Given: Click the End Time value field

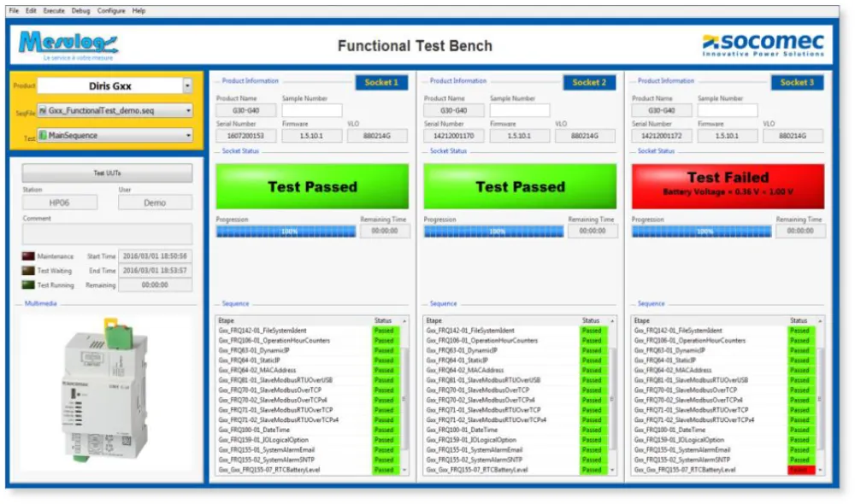Looking at the screenshot, I should (x=155, y=271).
